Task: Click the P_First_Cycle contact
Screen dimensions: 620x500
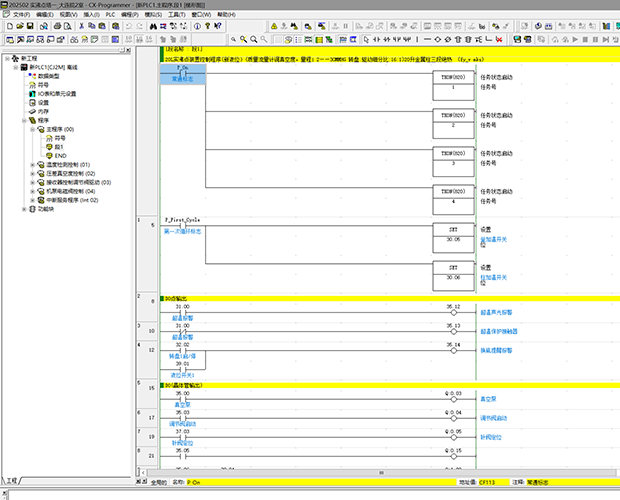Action: click(x=182, y=226)
